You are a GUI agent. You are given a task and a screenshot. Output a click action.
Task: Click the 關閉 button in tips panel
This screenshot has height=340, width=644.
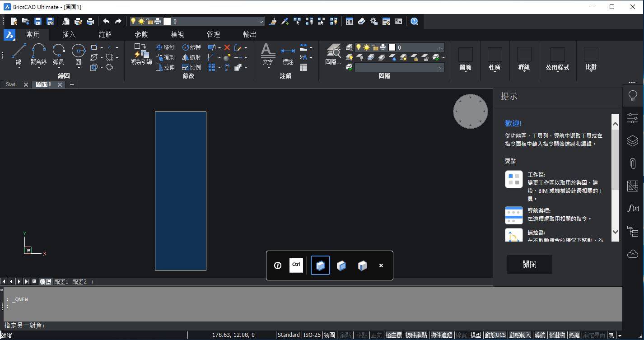(x=529, y=264)
